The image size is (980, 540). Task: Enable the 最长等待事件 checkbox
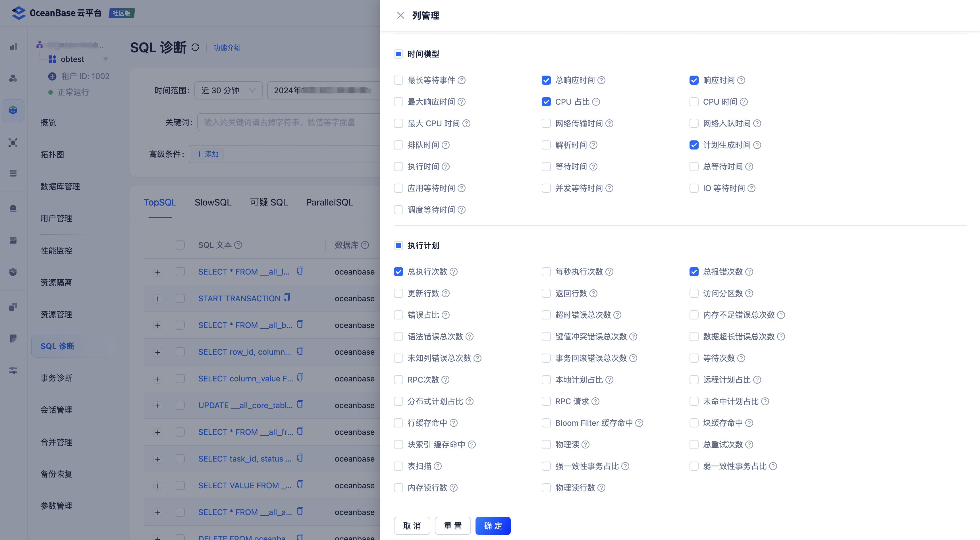[x=398, y=80]
